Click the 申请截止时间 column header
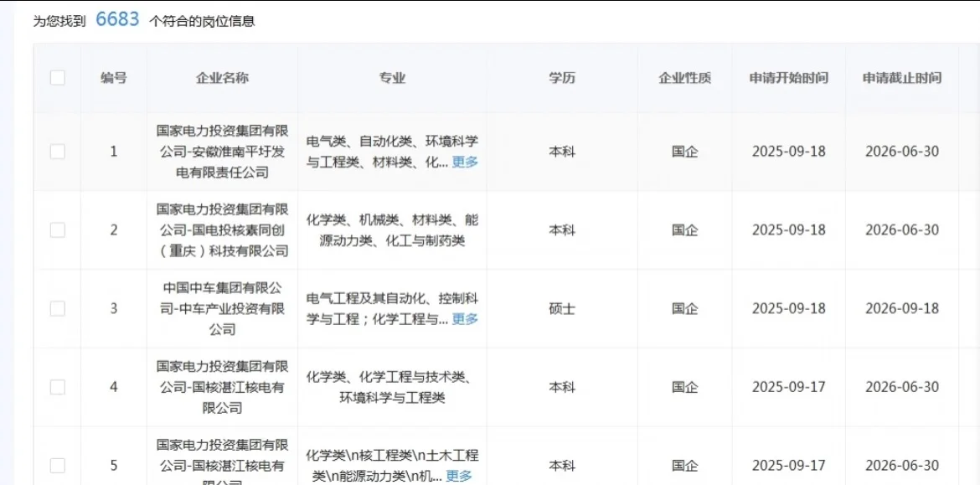Viewport: 980px width, 485px height. tap(901, 77)
